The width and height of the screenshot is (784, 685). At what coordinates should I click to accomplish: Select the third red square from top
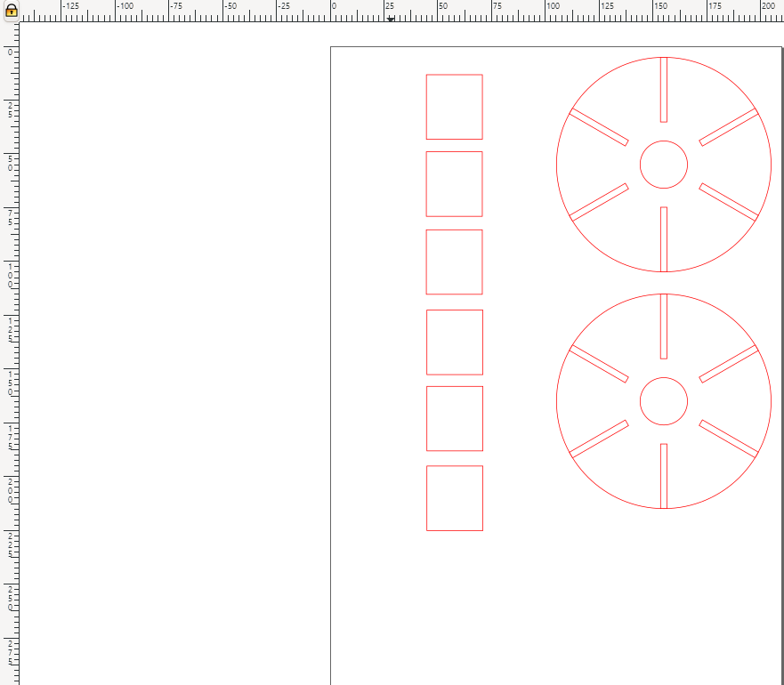click(454, 262)
